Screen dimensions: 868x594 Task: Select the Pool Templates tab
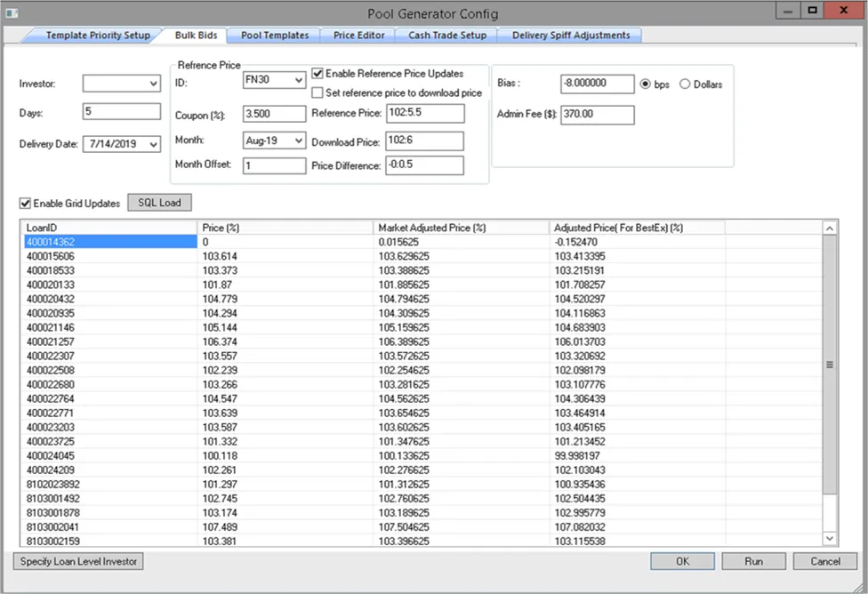point(273,35)
